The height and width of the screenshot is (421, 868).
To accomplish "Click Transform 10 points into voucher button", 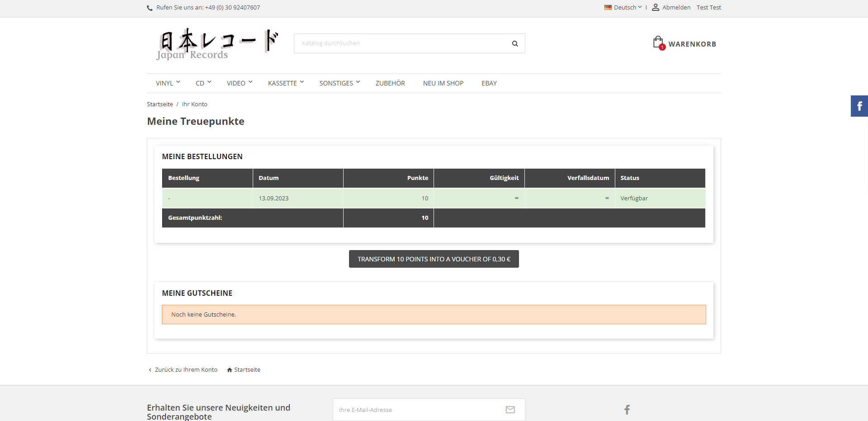I will pos(434,259).
